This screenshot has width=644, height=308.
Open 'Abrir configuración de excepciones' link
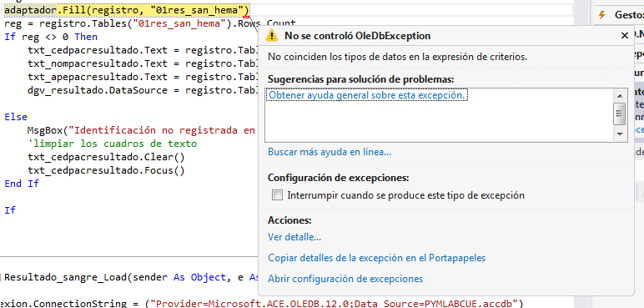345,279
